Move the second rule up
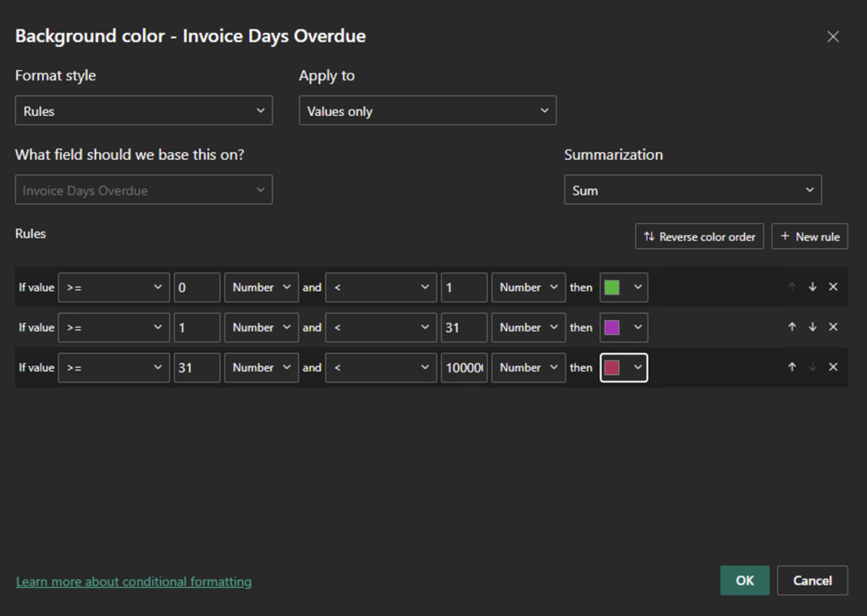 [792, 327]
